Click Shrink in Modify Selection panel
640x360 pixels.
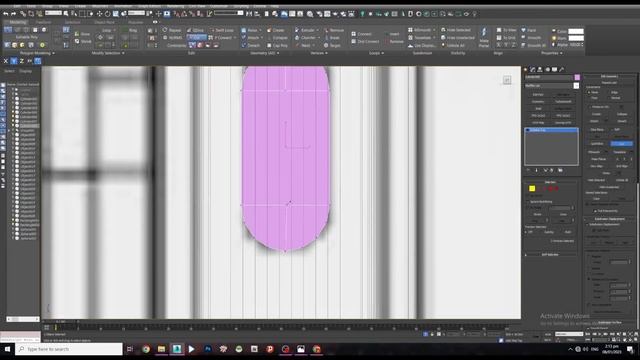pyautogui.click(x=83, y=41)
